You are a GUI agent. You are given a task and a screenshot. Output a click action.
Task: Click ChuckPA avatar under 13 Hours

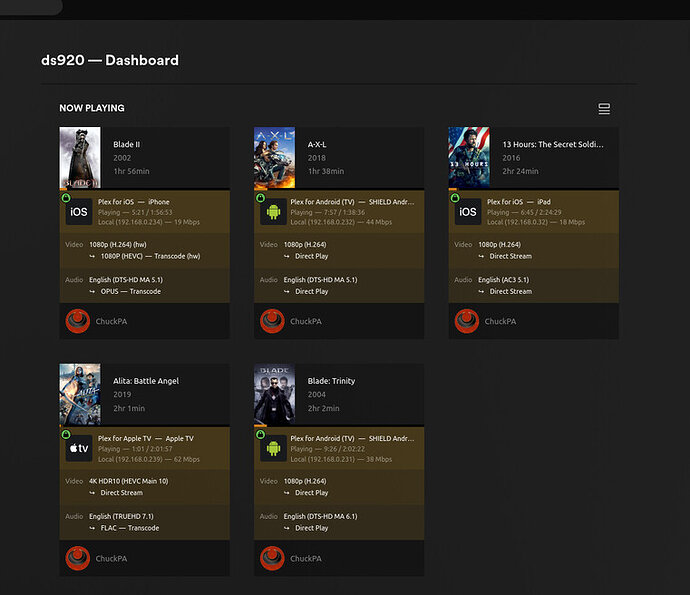pos(467,321)
